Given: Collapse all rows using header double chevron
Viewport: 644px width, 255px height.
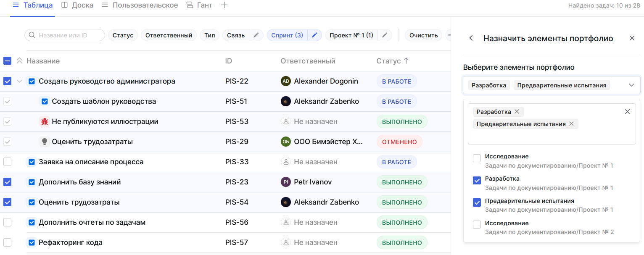Looking at the screenshot, I should pyautogui.click(x=19, y=61).
